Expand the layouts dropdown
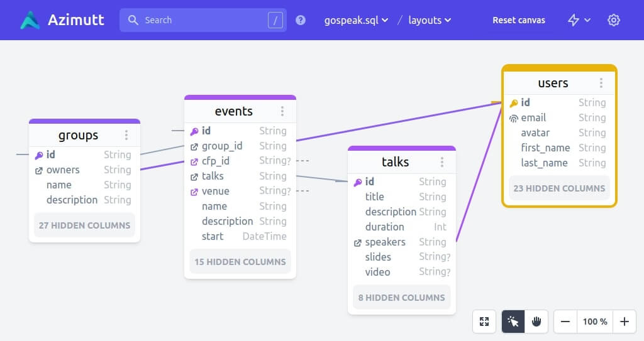This screenshot has height=341, width=644. point(430,20)
